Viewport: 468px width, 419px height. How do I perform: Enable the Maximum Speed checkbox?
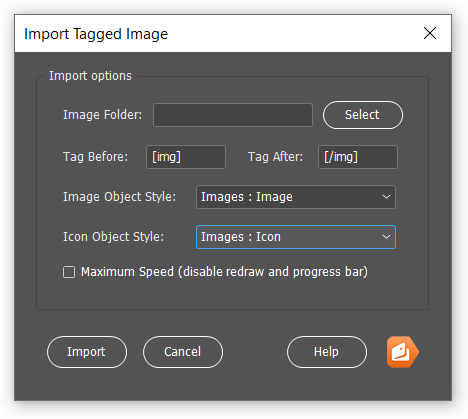coord(69,272)
